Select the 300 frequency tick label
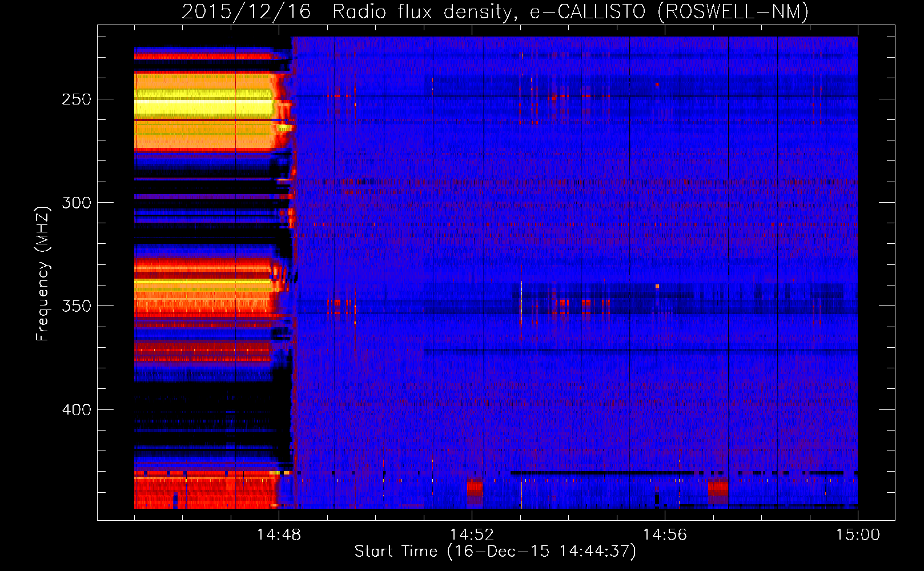Image resolution: width=924 pixels, height=571 pixels. click(x=77, y=203)
